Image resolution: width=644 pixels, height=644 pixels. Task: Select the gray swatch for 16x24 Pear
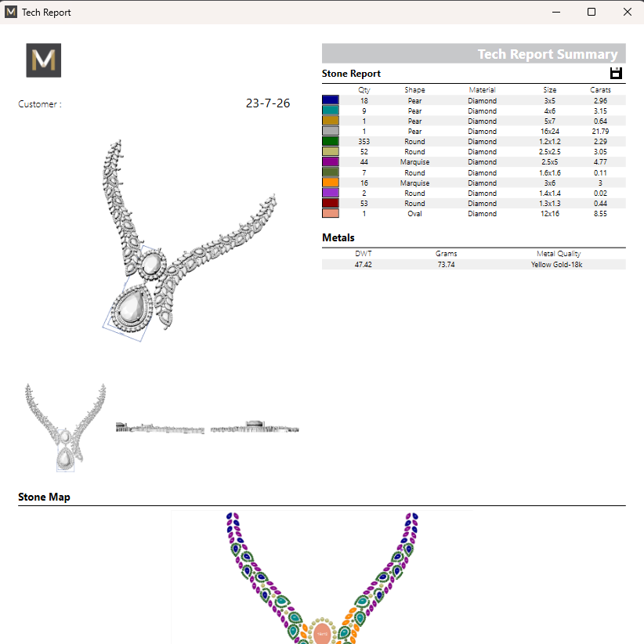point(330,131)
